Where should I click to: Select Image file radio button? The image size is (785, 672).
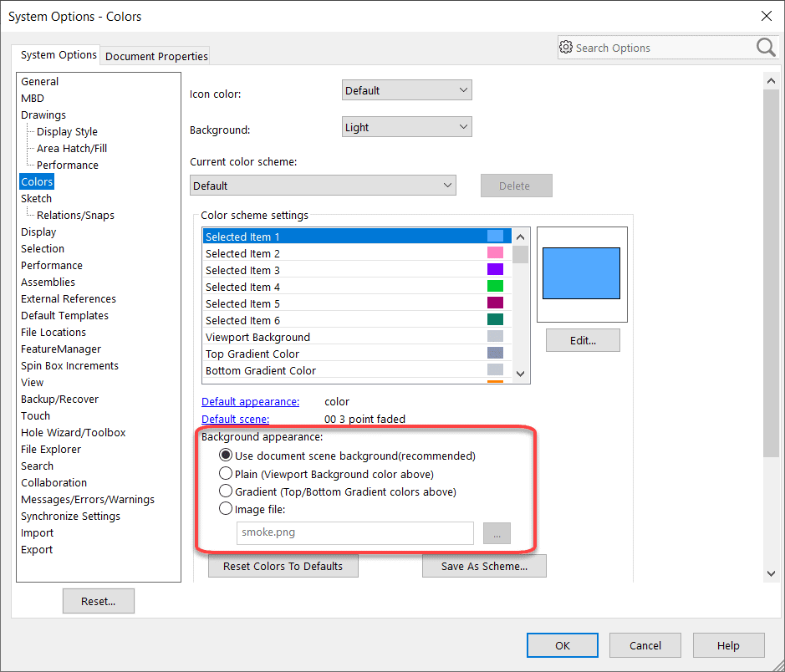226,509
